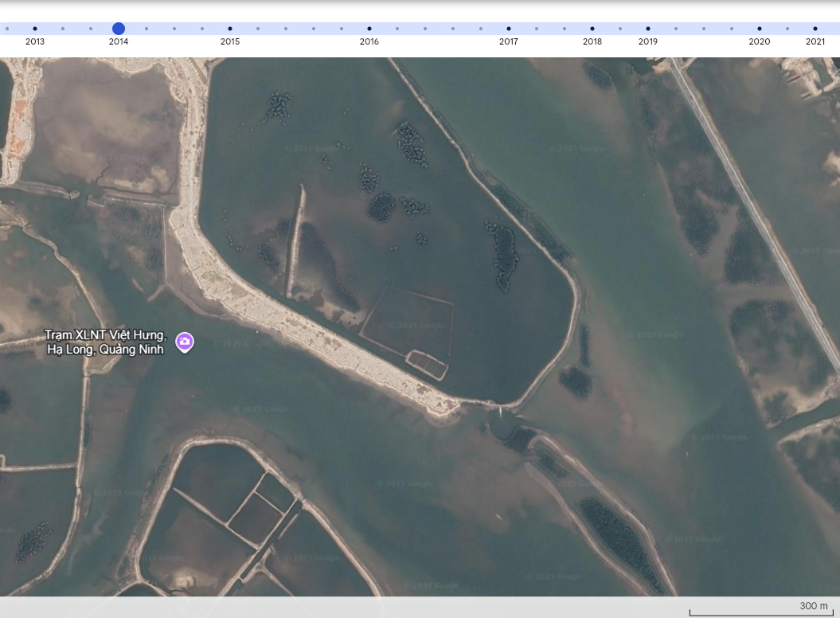Select the imagery dot directly above 2016
840x618 pixels.
pos(369,29)
